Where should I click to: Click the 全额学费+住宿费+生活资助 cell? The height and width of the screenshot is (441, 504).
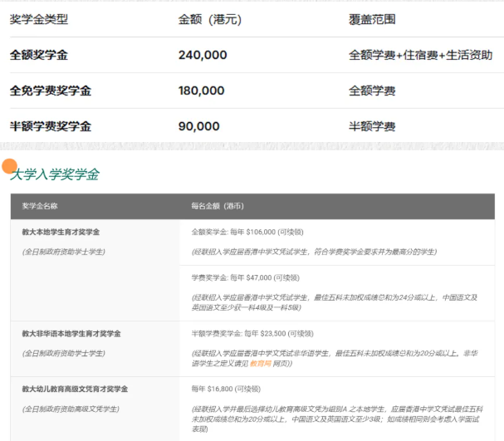420,55
